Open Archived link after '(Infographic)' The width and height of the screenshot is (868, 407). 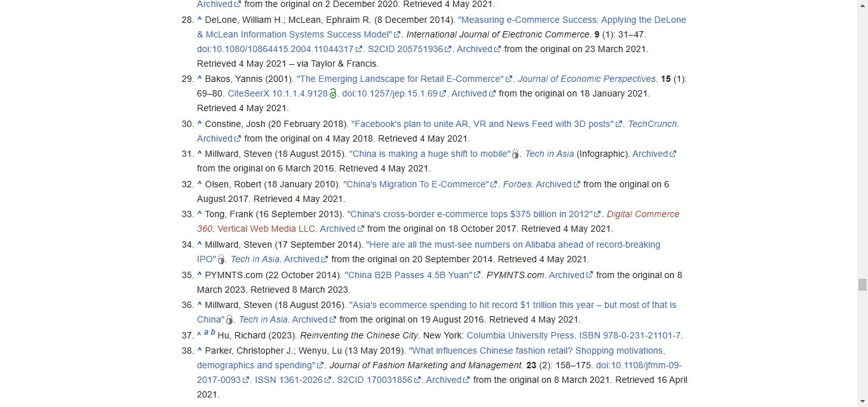coord(654,154)
